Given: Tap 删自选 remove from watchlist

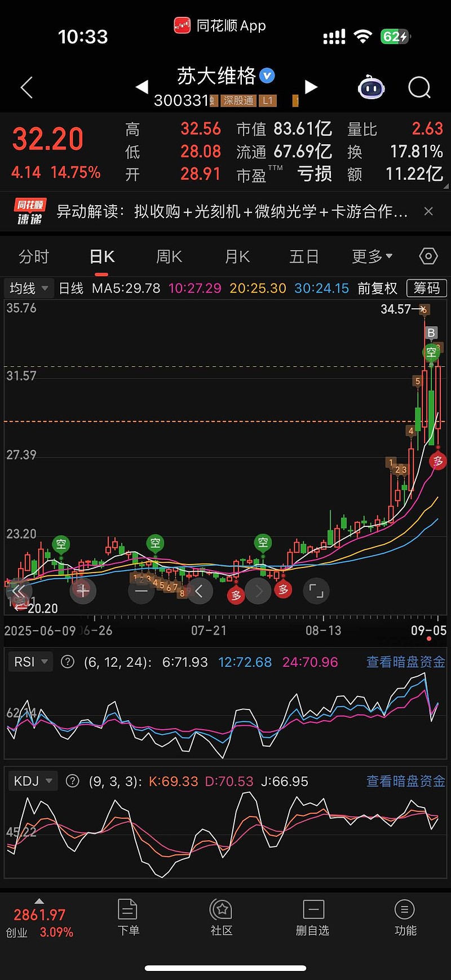Looking at the screenshot, I should tap(313, 917).
